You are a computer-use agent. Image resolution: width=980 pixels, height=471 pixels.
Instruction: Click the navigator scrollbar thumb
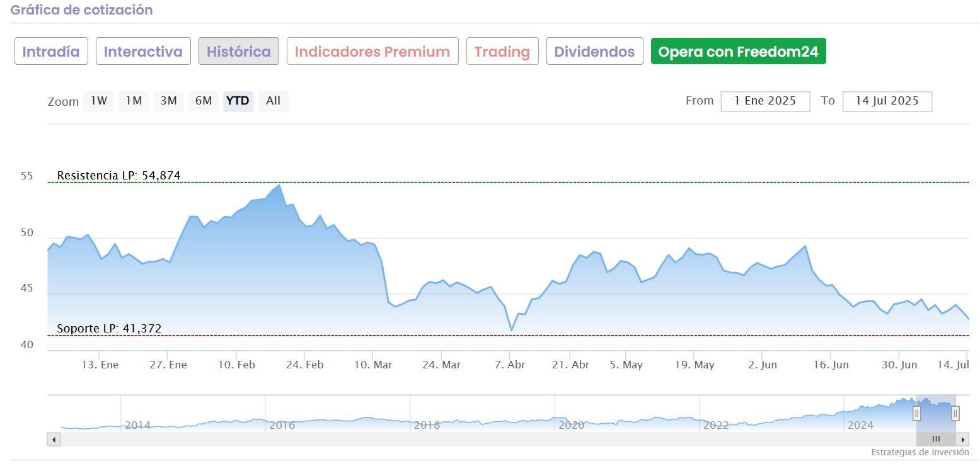[936, 440]
